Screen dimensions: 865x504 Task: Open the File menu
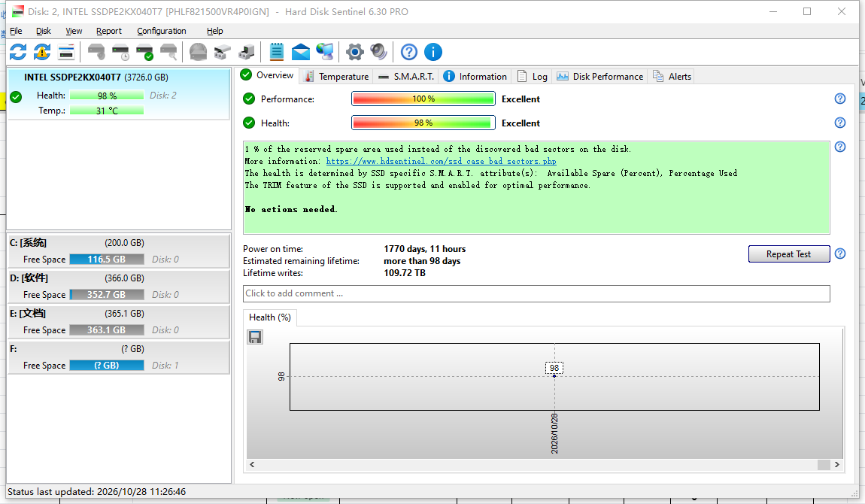(x=16, y=31)
